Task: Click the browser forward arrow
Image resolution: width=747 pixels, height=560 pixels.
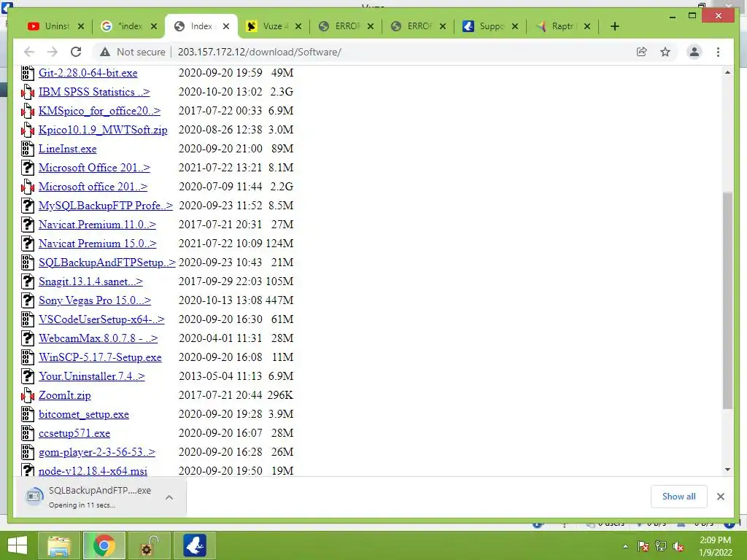Action: [x=53, y=52]
